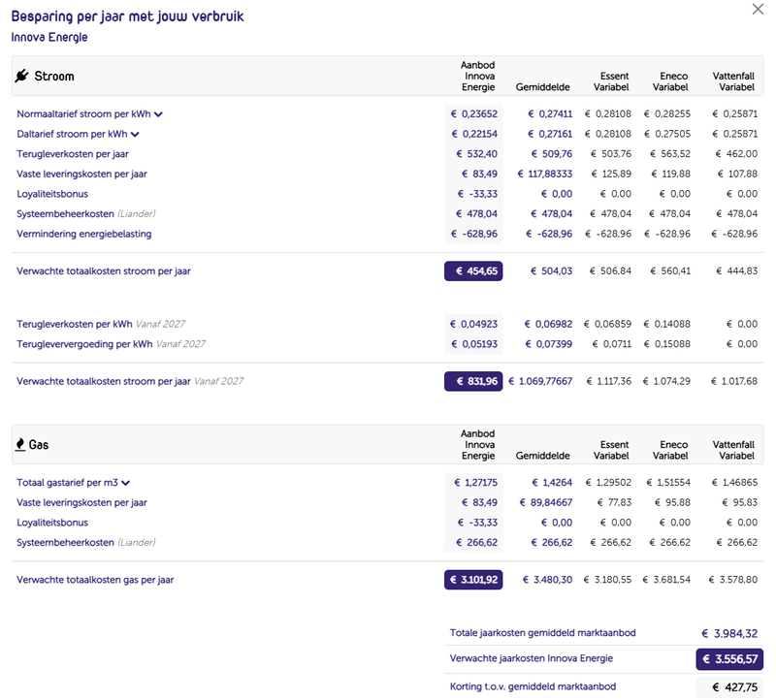Viewport: 776px width, 700px height.
Task: Click 'Verwachte jaarkosten Innova Energie' label
Action: [x=532, y=658]
